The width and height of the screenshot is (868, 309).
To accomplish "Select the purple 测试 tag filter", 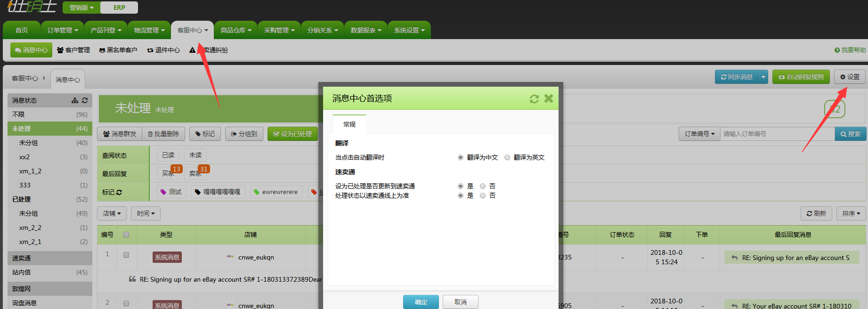I will coord(171,192).
